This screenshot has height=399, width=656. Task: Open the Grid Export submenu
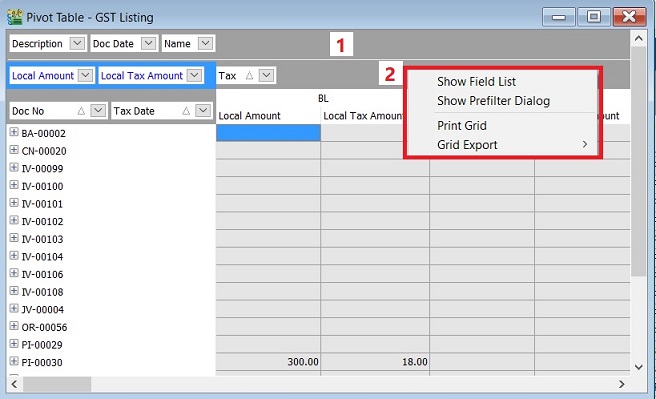(502, 145)
